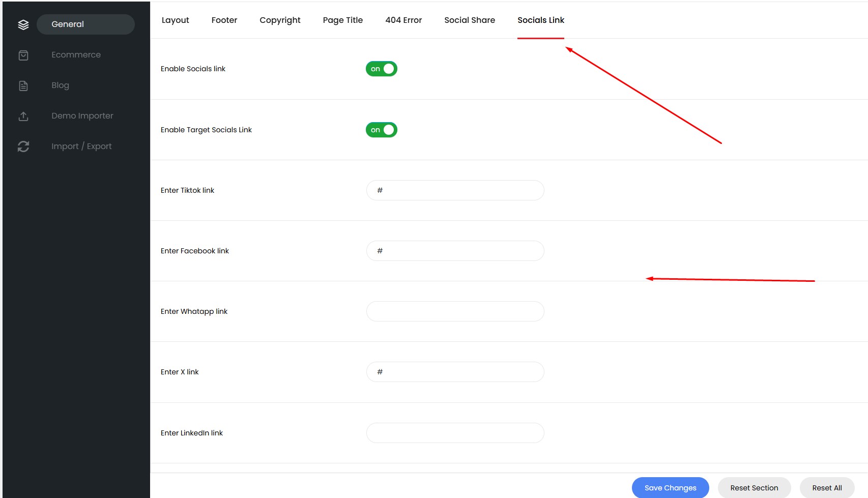
Task: Click the Blog document icon
Action: (23, 85)
